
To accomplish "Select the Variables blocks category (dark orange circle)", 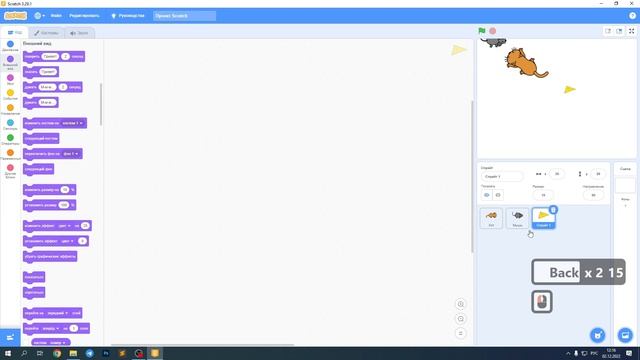I will 10,153.
